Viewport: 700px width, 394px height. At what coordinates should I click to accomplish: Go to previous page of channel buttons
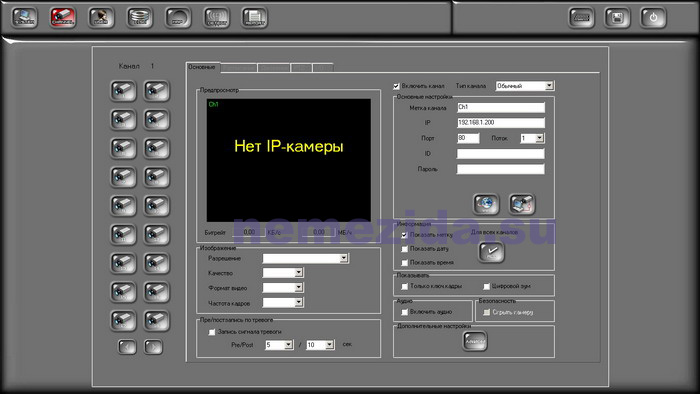click(127, 347)
